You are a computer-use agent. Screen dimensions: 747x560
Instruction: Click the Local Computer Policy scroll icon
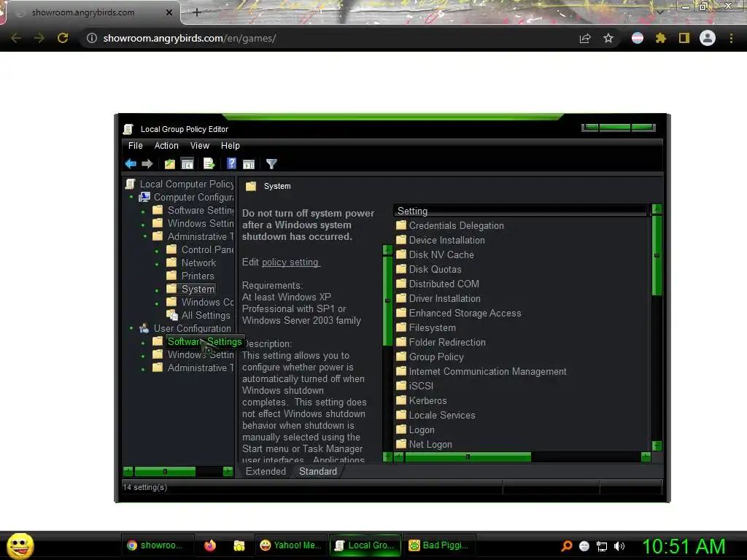(x=130, y=184)
